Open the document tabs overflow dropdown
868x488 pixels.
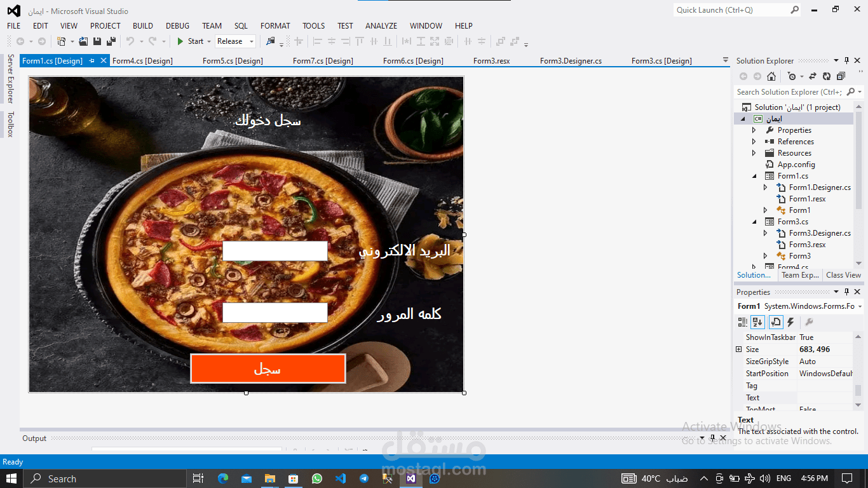coord(726,60)
